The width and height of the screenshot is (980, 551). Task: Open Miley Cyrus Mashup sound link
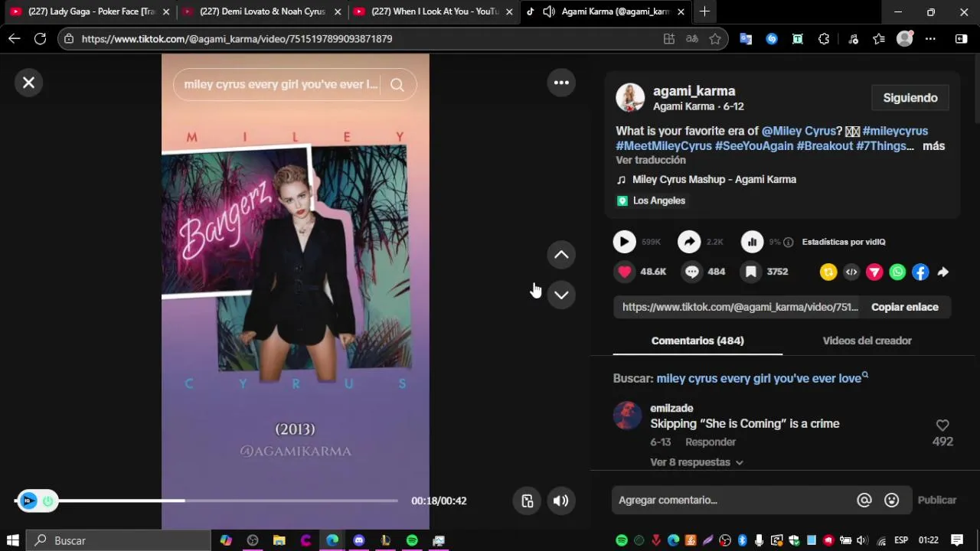[714, 179]
